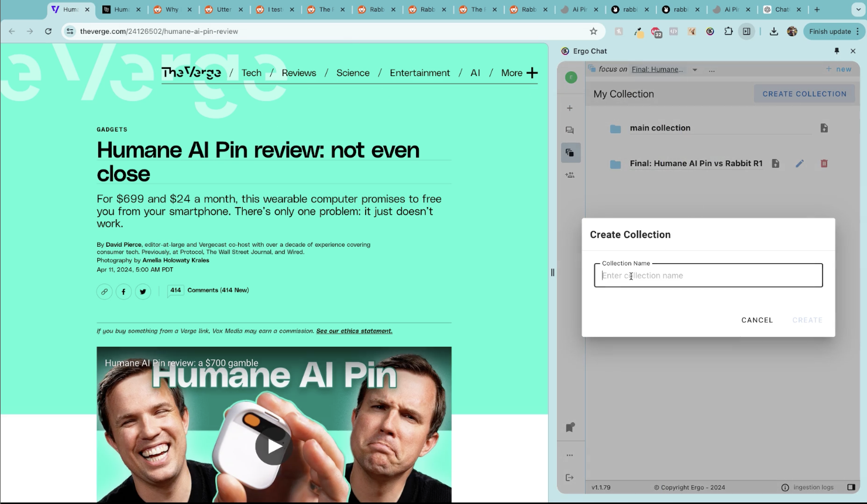
Task: Start a new chat with '+ new'
Action: coord(838,69)
